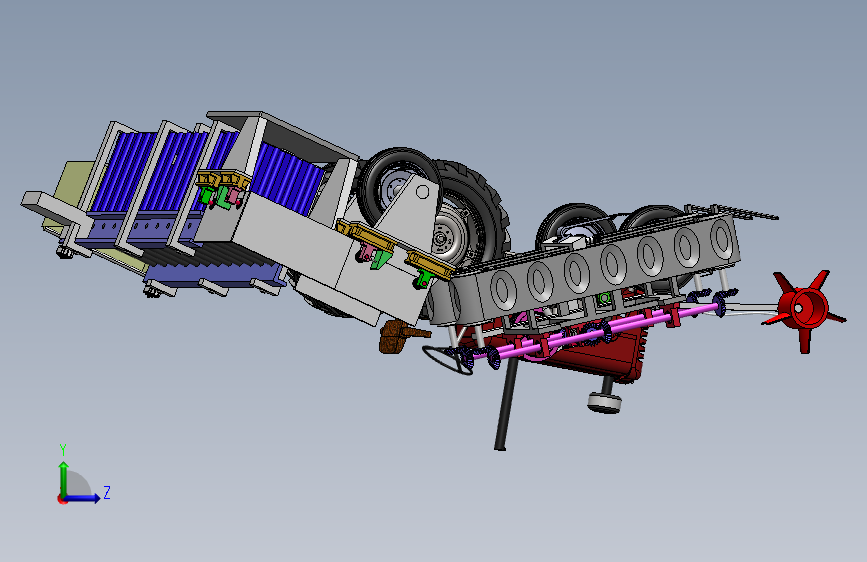Click the blue Z axis of the orientation triad
This screenshot has height=562, width=867.
[83, 498]
